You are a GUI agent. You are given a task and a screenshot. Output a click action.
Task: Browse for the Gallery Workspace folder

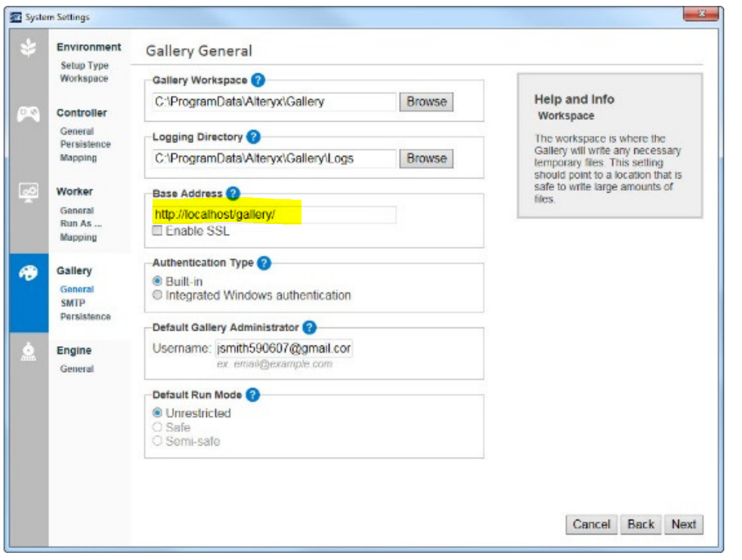pyautogui.click(x=425, y=101)
